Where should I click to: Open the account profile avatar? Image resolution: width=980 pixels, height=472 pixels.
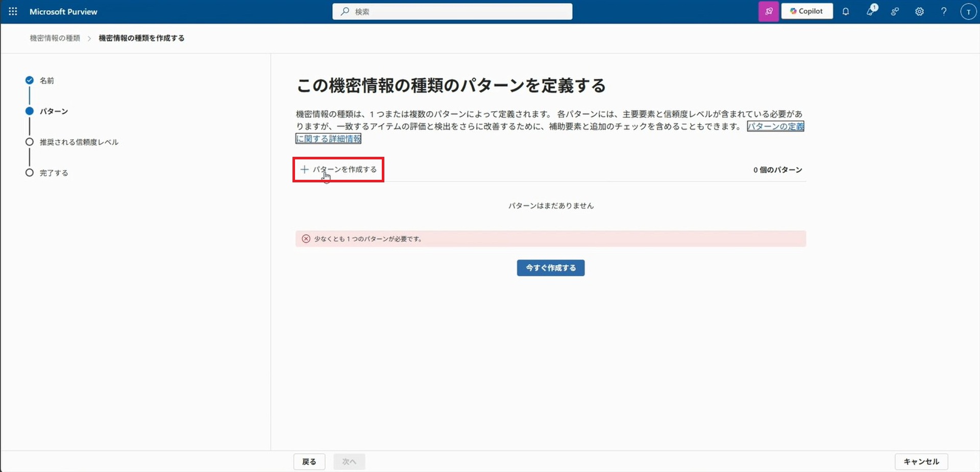[x=968, y=11]
